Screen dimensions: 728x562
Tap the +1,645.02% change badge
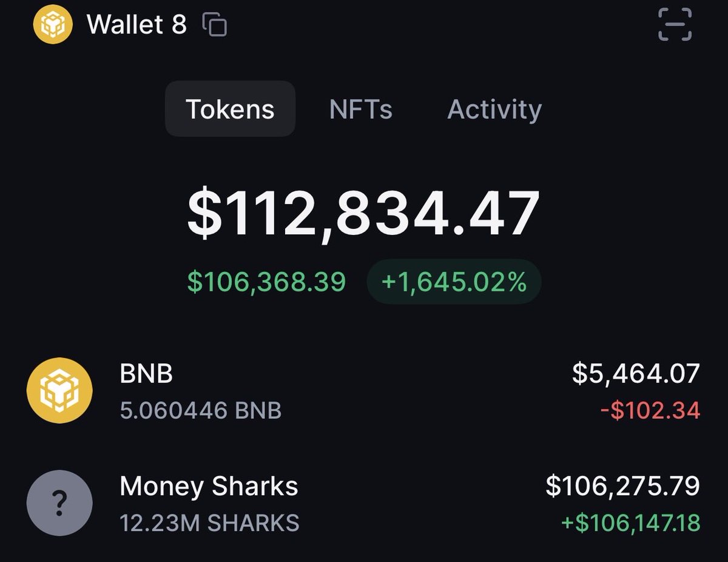pyautogui.click(x=454, y=282)
